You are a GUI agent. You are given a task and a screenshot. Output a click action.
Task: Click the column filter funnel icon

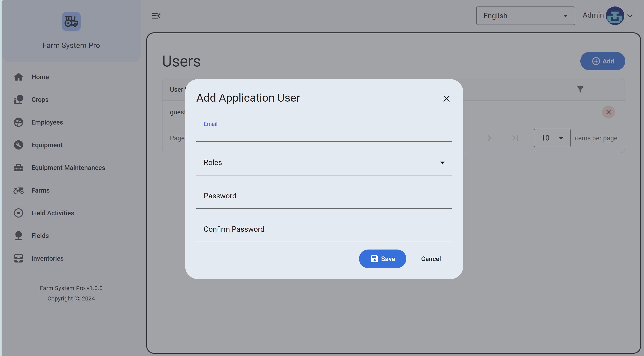pos(580,89)
